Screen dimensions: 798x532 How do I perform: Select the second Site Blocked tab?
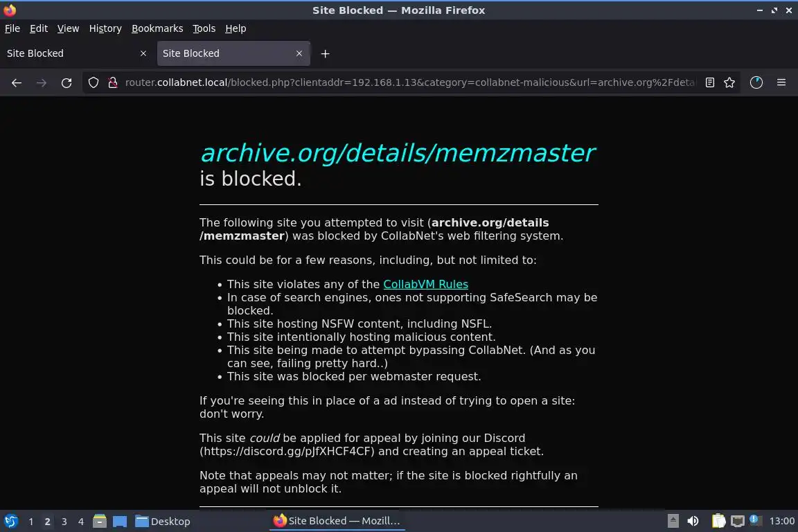(x=233, y=53)
